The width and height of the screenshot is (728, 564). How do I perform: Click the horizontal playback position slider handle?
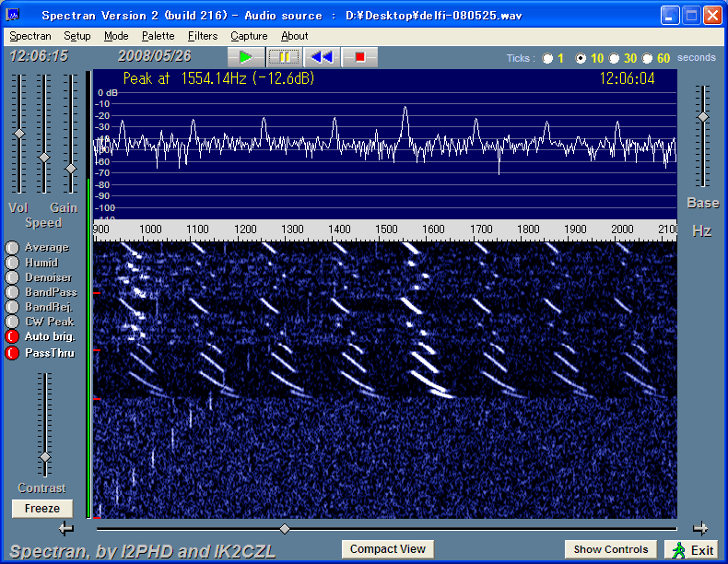click(x=285, y=529)
